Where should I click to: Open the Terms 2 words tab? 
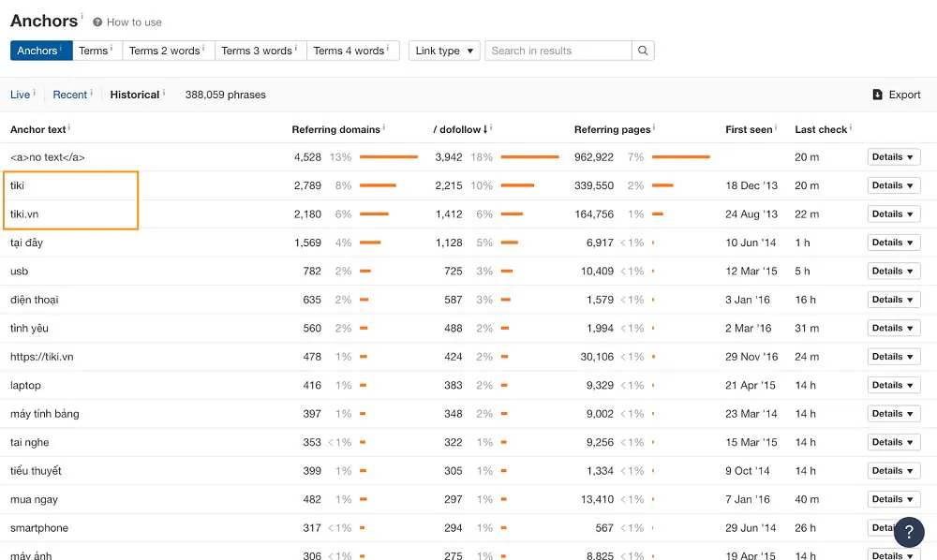coord(168,51)
